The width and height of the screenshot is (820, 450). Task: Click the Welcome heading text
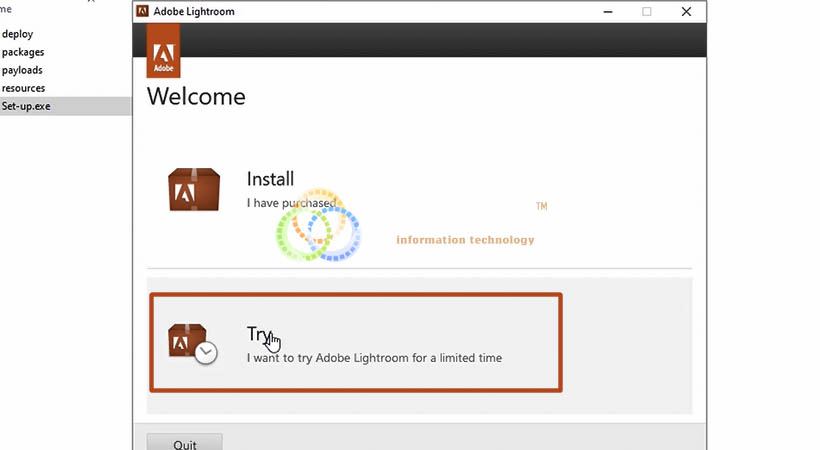coord(196,96)
